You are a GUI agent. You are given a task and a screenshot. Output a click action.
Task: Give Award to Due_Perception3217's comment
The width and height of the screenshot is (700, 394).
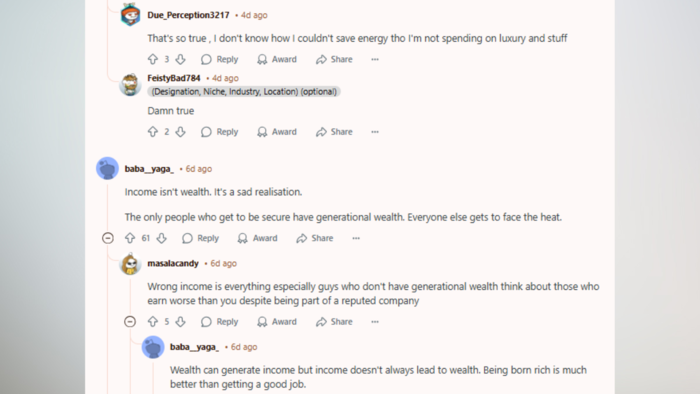pyautogui.click(x=277, y=59)
